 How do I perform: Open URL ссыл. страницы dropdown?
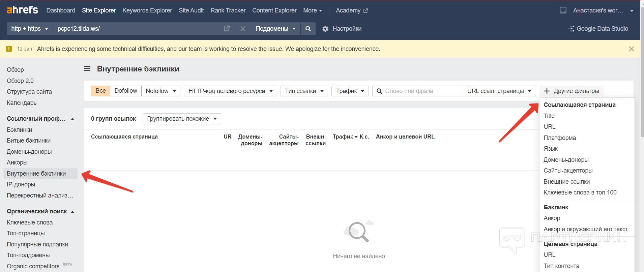[499, 91]
